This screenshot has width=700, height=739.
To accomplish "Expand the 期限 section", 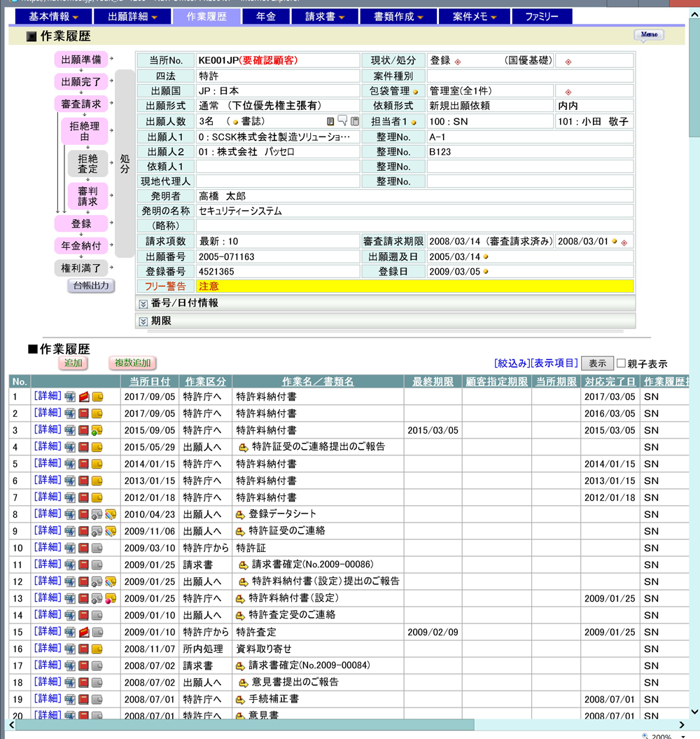I will click(143, 322).
